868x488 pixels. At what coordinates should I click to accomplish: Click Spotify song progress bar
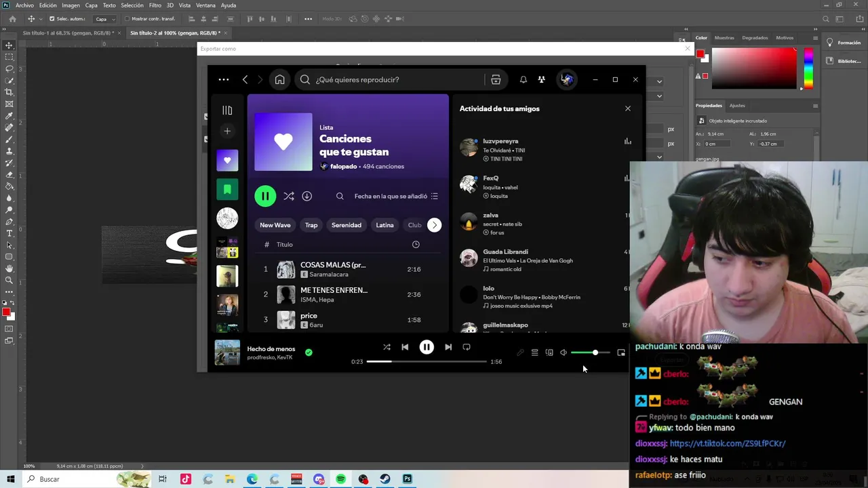[x=427, y=362]
